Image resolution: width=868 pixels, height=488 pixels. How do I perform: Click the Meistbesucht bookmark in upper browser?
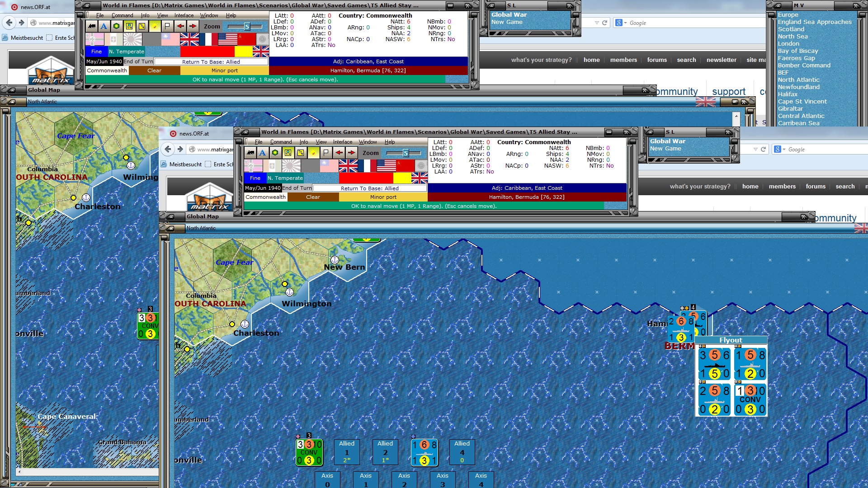tap(23, 38)
